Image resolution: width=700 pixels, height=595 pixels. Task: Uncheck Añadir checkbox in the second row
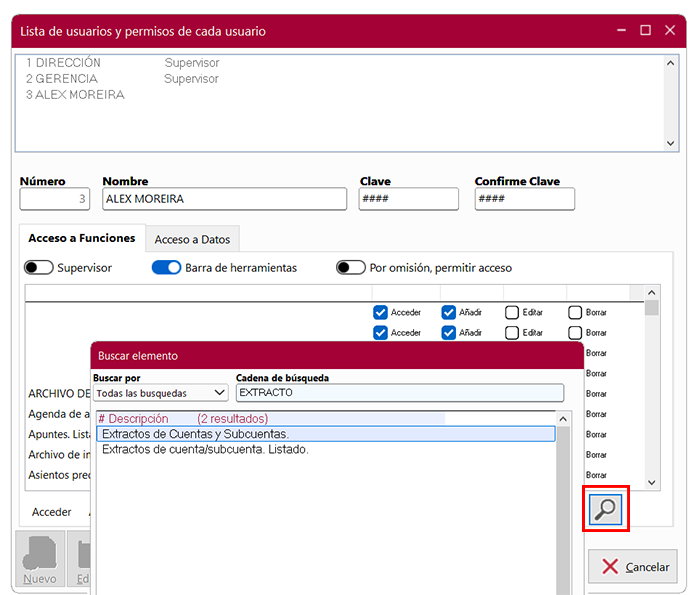(x=449, y=333)
